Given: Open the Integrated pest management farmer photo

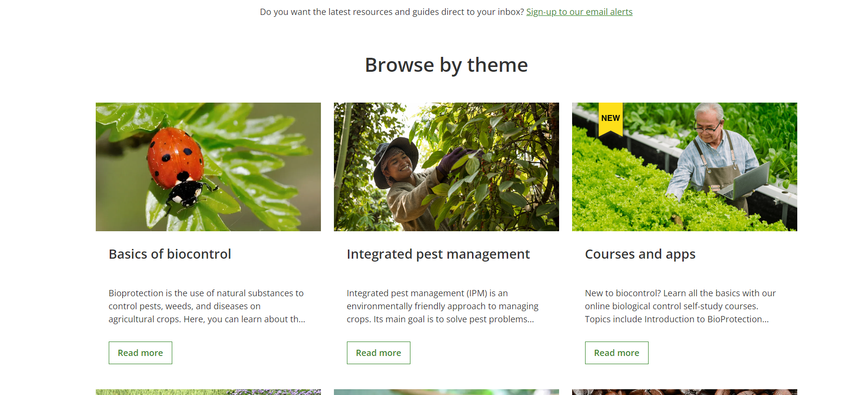Looking at the screenshot, I should click(x=447, y=167).
